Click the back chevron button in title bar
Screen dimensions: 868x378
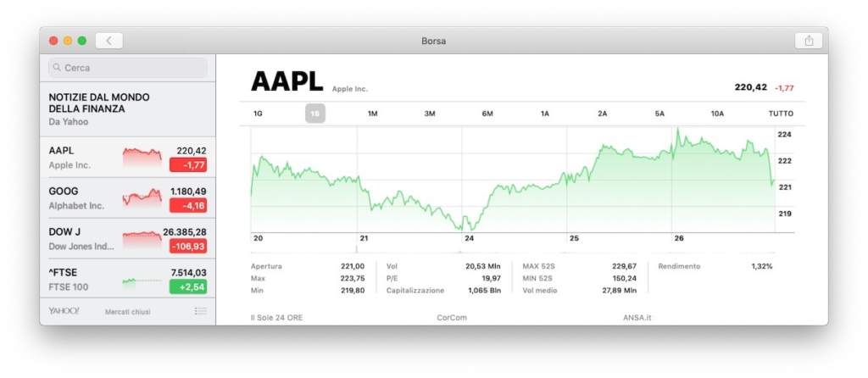(109, 41)
